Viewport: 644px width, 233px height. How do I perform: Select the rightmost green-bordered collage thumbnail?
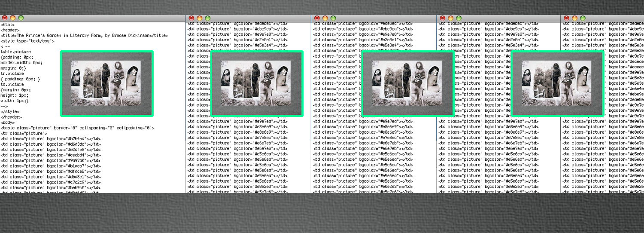[x=557, y=83]
